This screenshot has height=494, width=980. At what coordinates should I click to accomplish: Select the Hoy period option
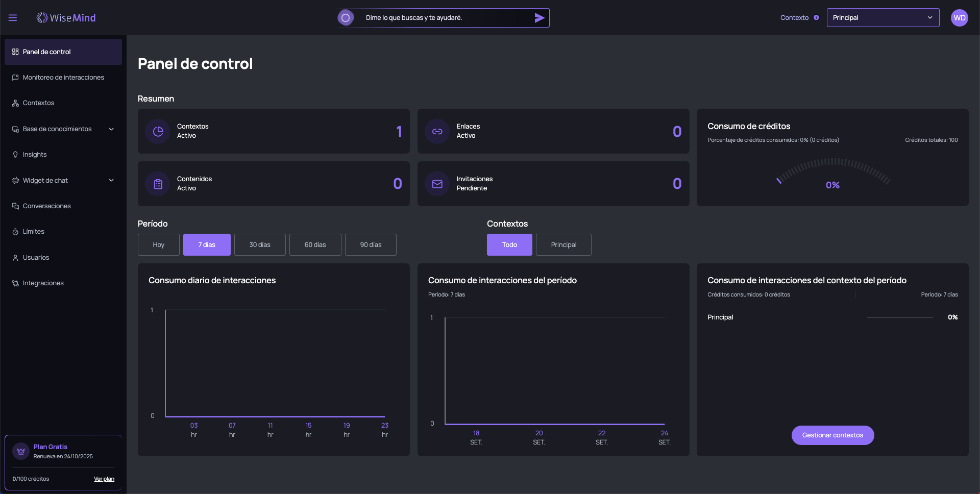[158, 245]
